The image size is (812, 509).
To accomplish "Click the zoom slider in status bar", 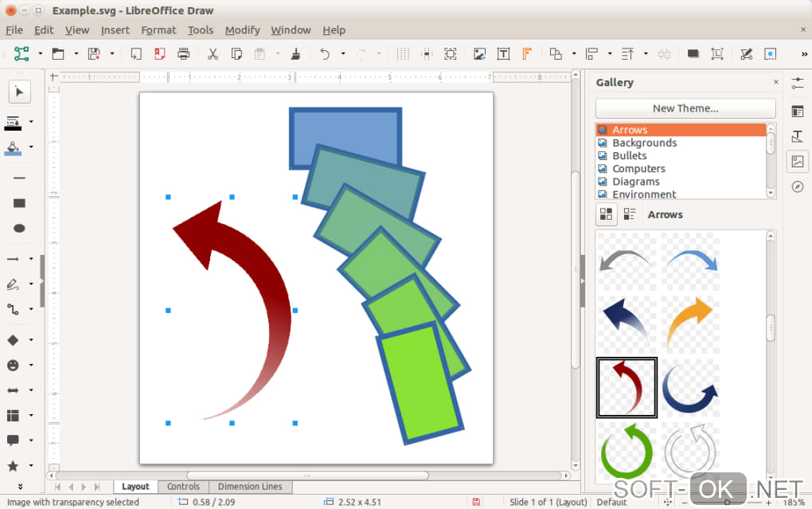I will 727,503.
